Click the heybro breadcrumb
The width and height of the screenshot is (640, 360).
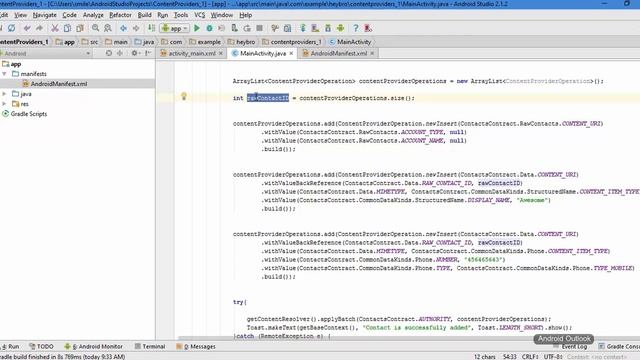241,42
